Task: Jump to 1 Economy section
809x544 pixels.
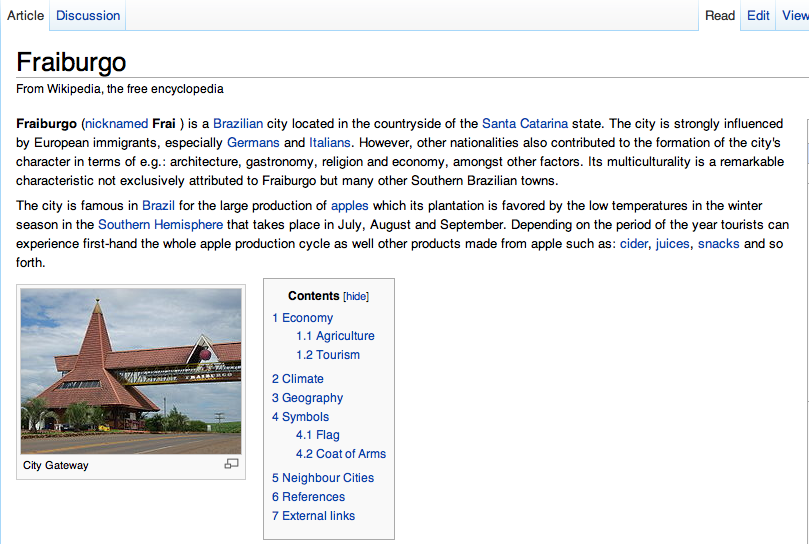Action: (x=302, y=318)
